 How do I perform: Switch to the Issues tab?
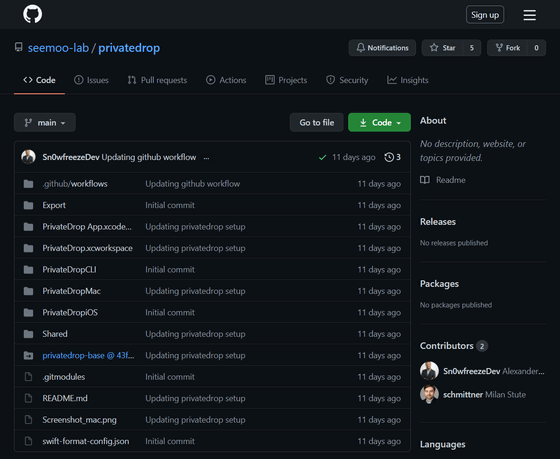(91, 80)
